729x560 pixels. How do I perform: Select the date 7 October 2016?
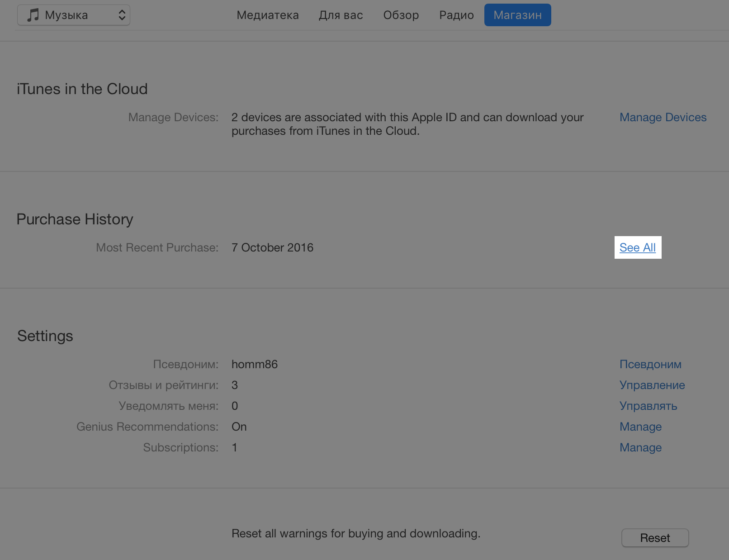coord(272,247)
